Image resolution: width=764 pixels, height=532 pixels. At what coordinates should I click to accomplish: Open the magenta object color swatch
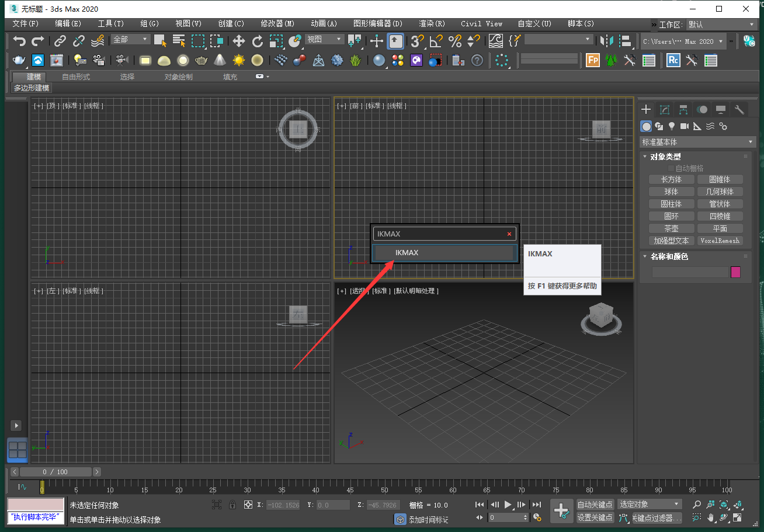pos(735,272)
